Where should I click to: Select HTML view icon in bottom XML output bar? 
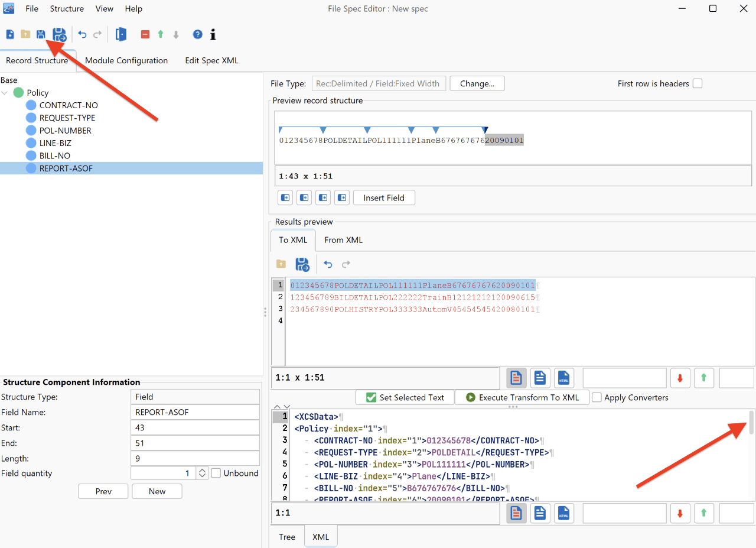(x=564, y=513)
